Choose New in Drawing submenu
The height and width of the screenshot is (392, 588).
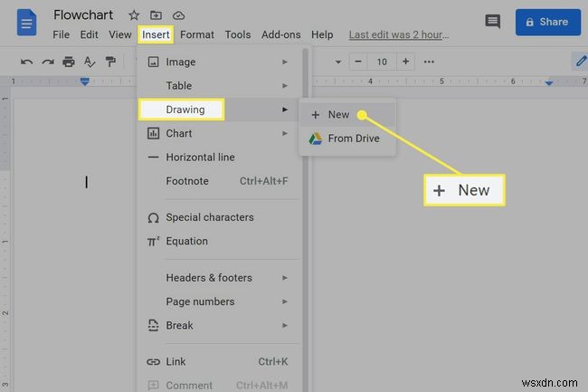(x=347, y=115)
